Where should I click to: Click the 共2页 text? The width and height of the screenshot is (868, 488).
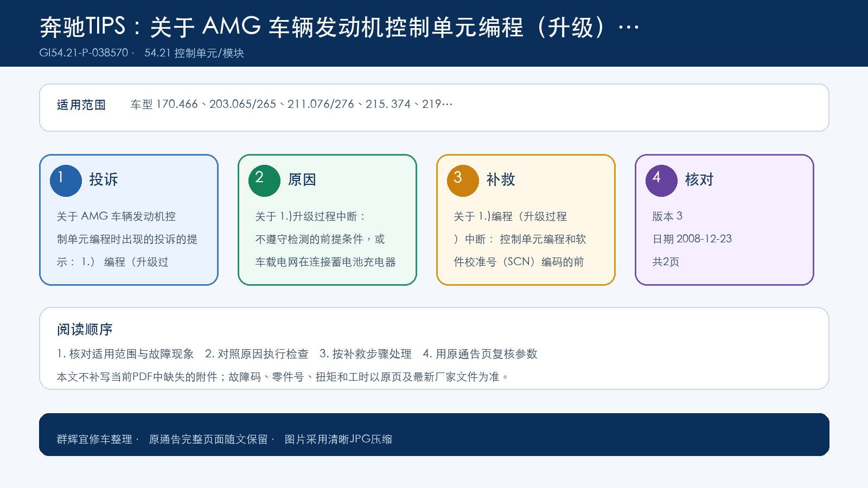(x=666, y=262)
